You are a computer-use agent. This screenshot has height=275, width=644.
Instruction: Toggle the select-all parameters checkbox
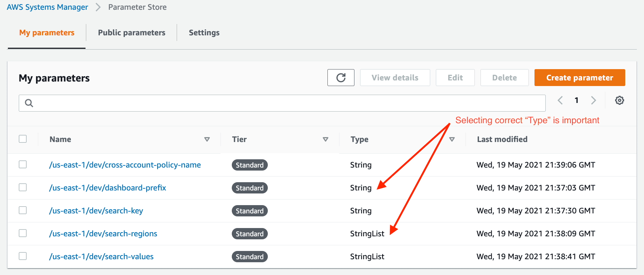(x=23, y=139)
